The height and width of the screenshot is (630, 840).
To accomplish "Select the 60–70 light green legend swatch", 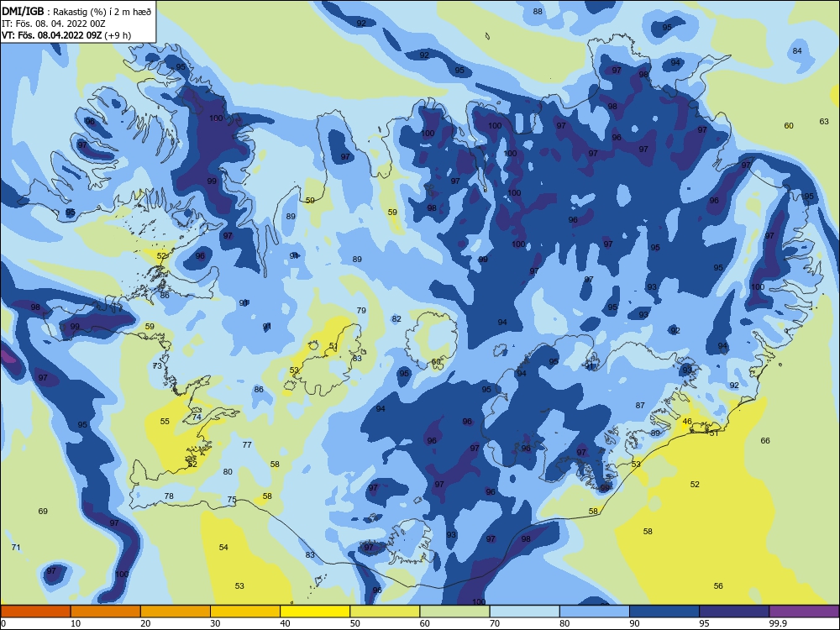I will tap(454, 612).
